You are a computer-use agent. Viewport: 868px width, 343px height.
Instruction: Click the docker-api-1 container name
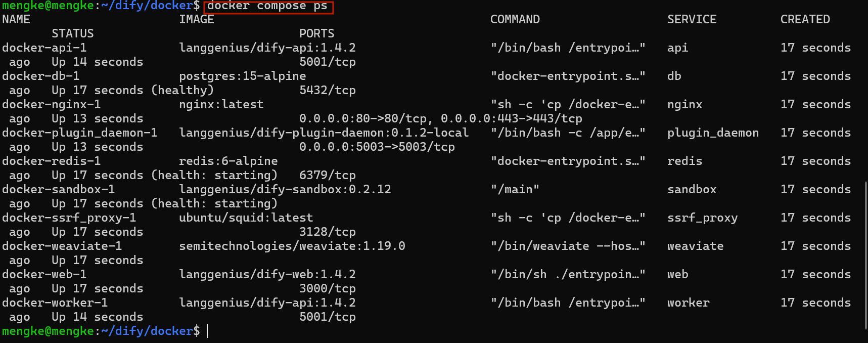click(44, 48)
